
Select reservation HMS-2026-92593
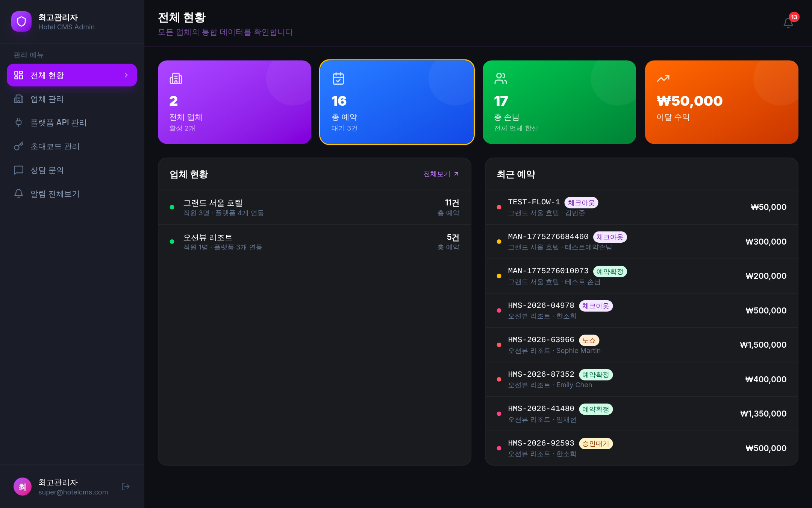[642, 448]
